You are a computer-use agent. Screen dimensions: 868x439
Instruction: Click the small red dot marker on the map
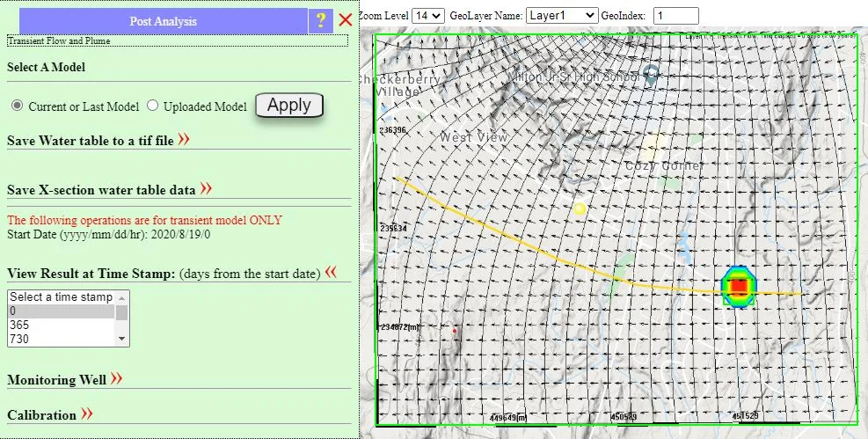coord(455,331)
